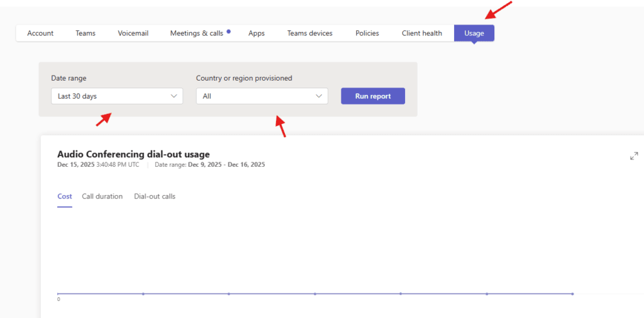Image resolution: width=644 pixels, height=318 pixels.
Task: Show the Cost chart view
Action: 65,196
